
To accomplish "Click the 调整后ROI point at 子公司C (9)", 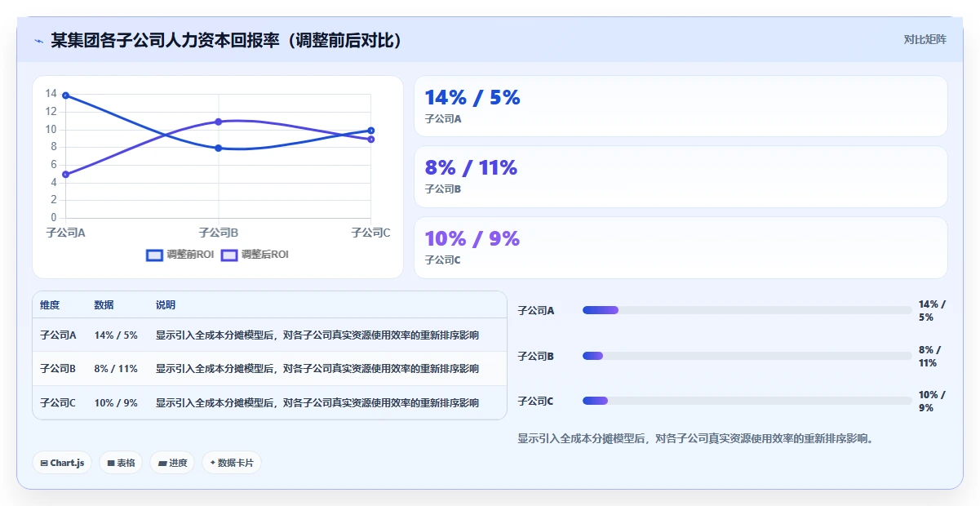I will (370, 139).
